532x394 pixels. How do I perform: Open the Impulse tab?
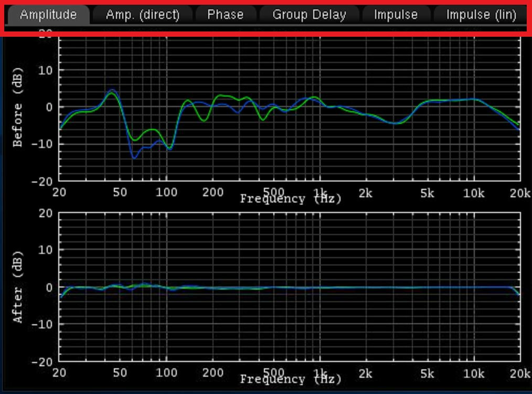tap(396, 15)
